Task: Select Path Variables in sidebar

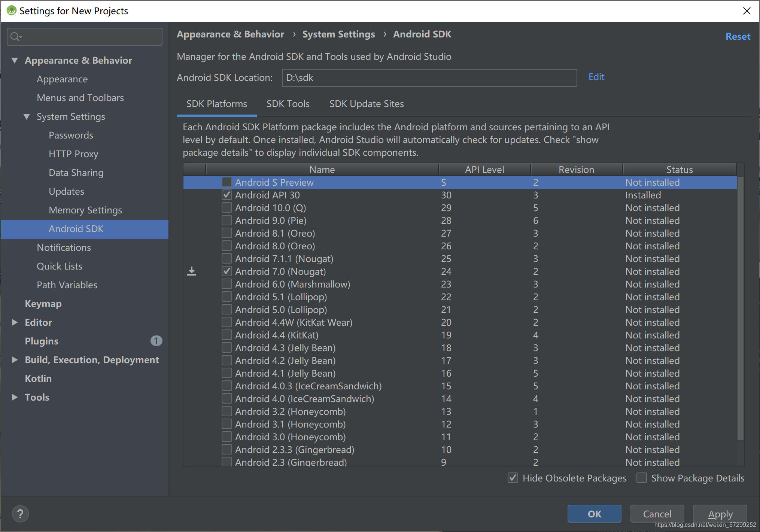Action: 67,285
